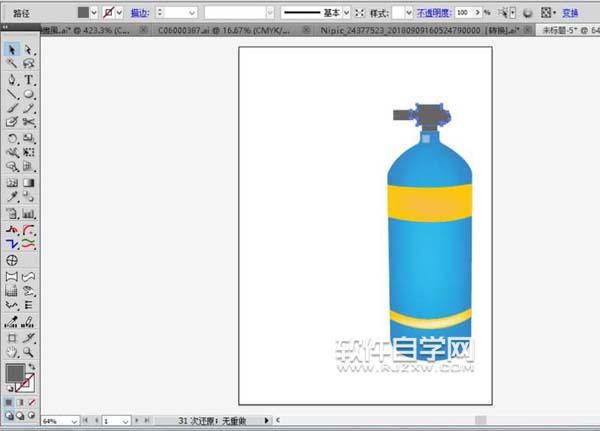600x431 pixels.
Task: Select the Ellipse shape tool
Action: (29, 94)
